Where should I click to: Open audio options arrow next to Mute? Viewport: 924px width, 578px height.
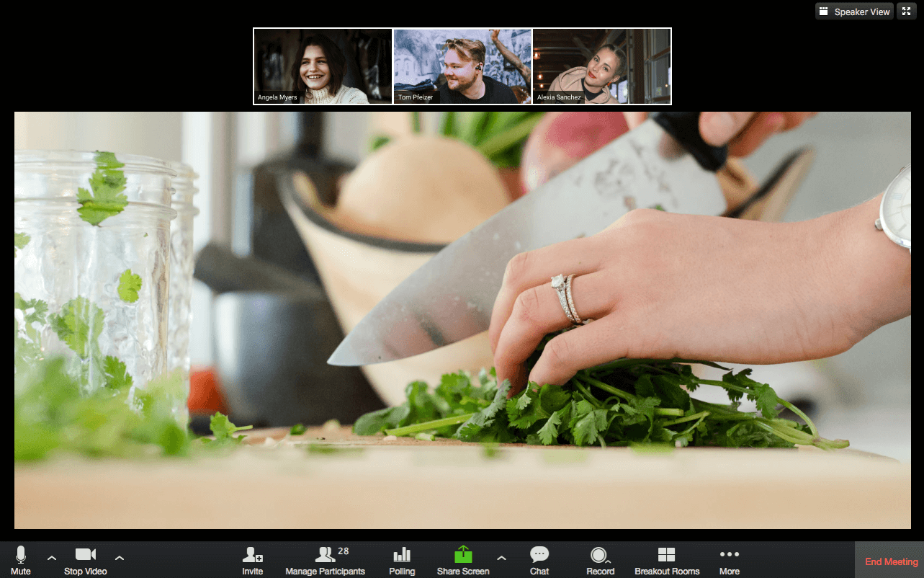click(x=51, y=558)
